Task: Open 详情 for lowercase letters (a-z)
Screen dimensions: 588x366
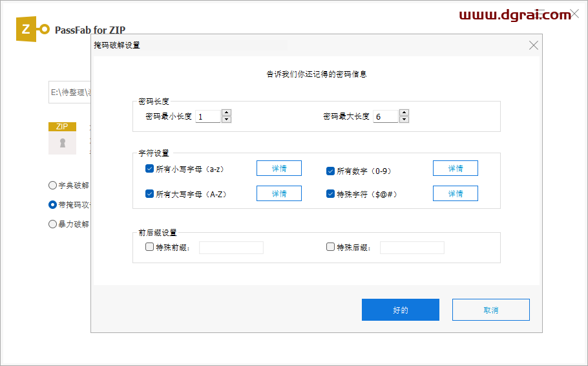Action: click(279, 168)
